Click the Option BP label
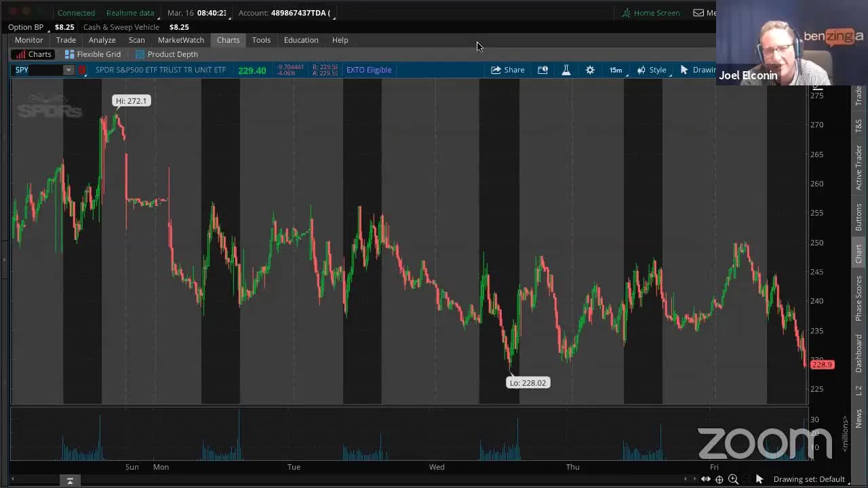The width and height of the screenshot is (868, 488). click(x=26, y=27)
